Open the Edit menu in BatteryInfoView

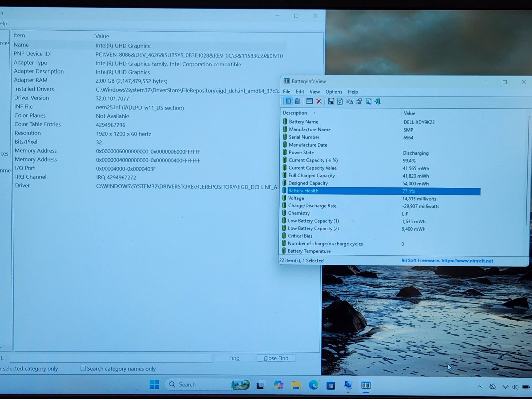300,92
